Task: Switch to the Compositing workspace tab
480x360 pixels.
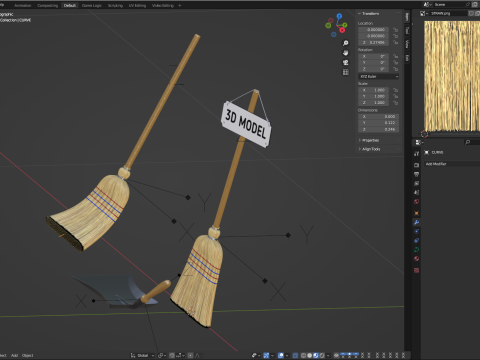Action: (x=47, y=5)
